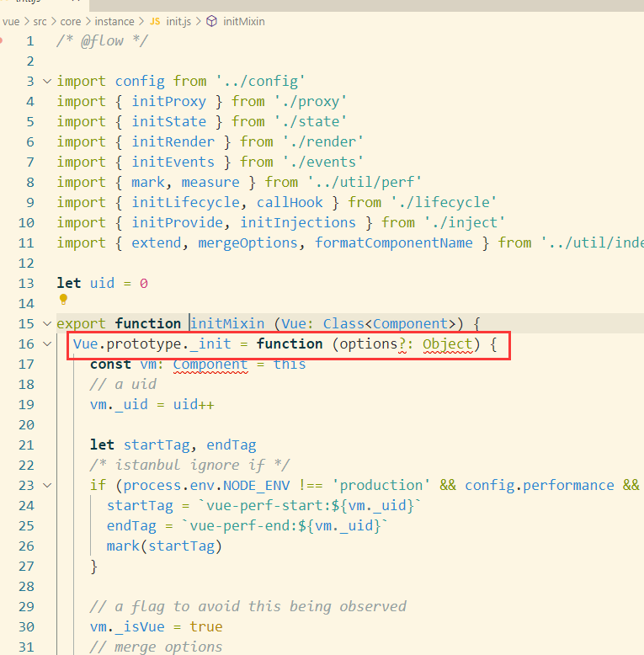
Task: Click the underlined 'Component' on line 17
Action: pyautogui.click(x=210, y=365)
